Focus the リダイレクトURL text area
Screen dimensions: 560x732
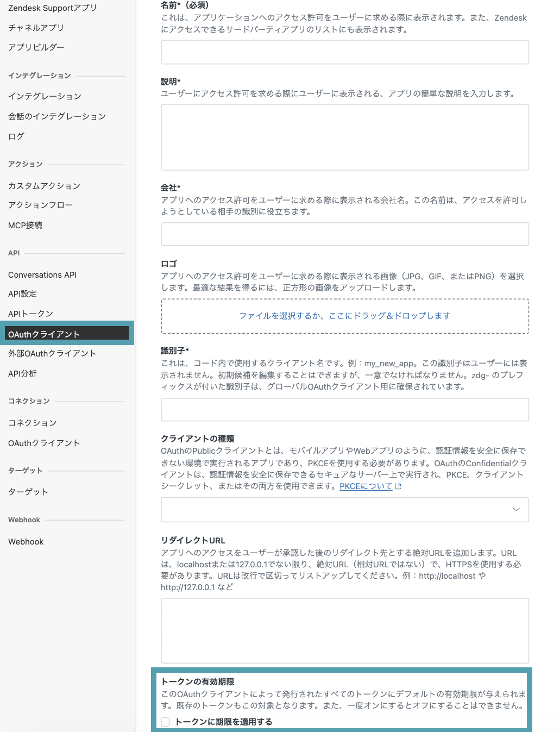(345, 630)
